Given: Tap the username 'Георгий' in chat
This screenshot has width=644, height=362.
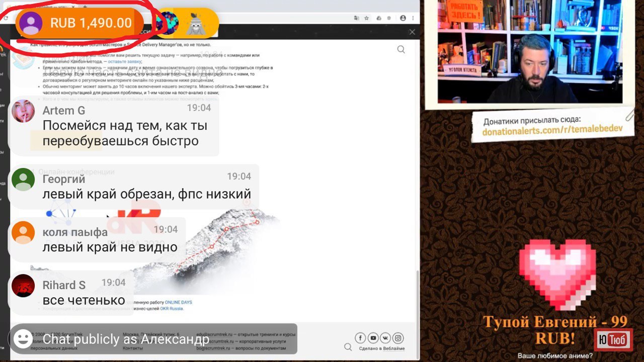Looking at the screenshot, I should 64,179.
